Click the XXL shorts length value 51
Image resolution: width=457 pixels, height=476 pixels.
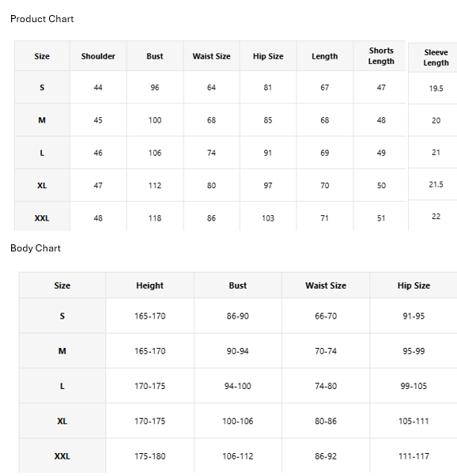pos(381,218)
